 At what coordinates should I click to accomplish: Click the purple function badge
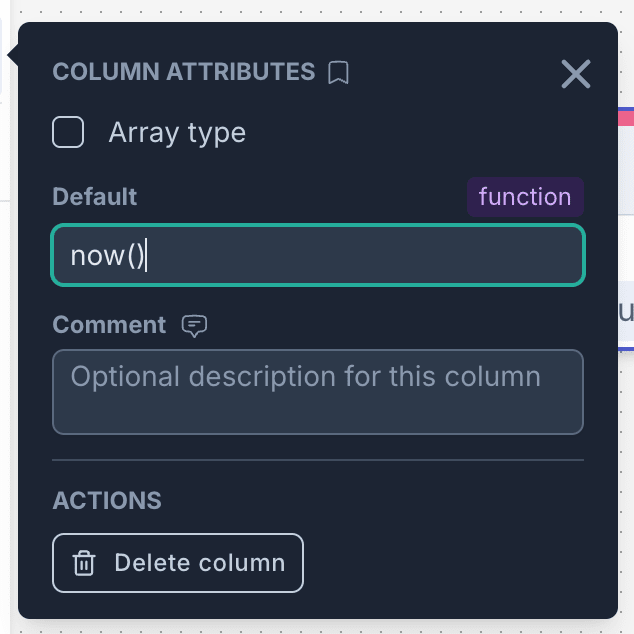525,197
